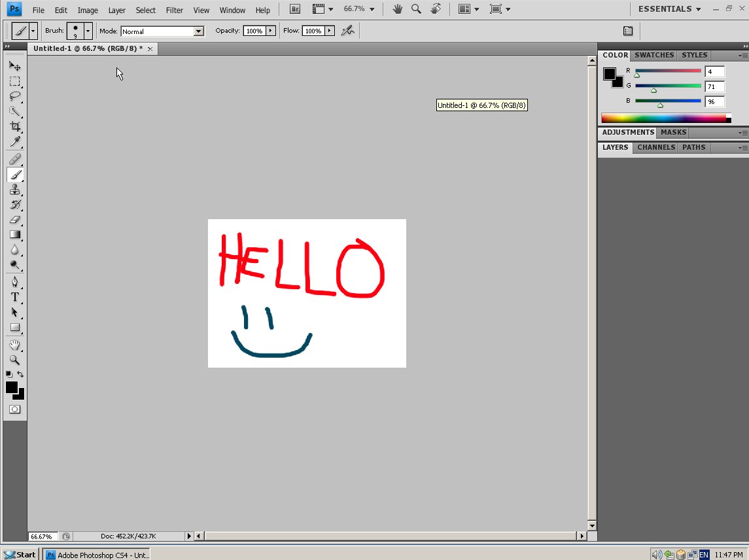The image size is (749, 560).
Task: Open the Filter menu
Action: click(175, 10)
